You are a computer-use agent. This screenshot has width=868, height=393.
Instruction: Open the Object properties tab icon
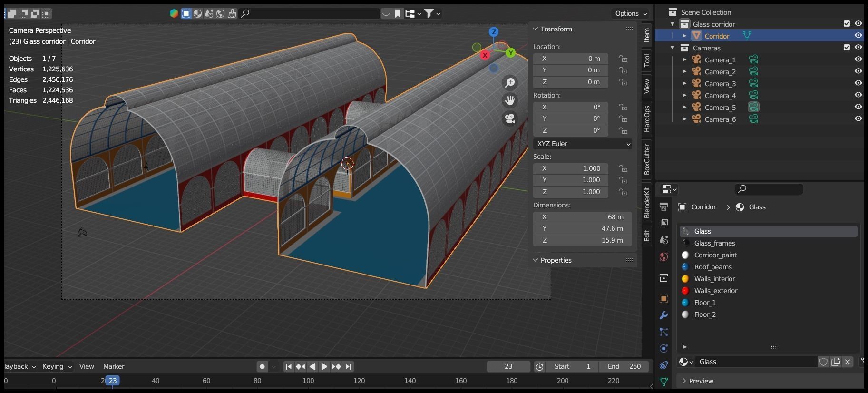663,299
